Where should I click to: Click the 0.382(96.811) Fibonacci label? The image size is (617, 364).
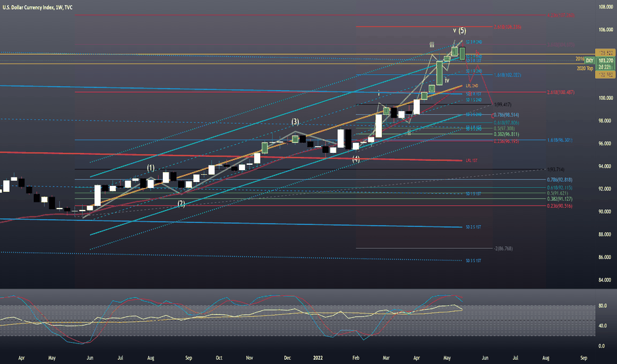tap(506, 134)
